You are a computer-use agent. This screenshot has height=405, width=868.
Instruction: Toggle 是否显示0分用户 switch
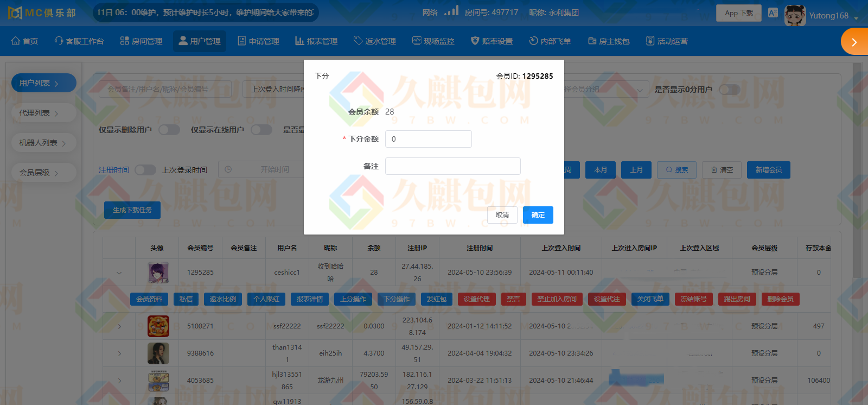(x=730, y=90)
